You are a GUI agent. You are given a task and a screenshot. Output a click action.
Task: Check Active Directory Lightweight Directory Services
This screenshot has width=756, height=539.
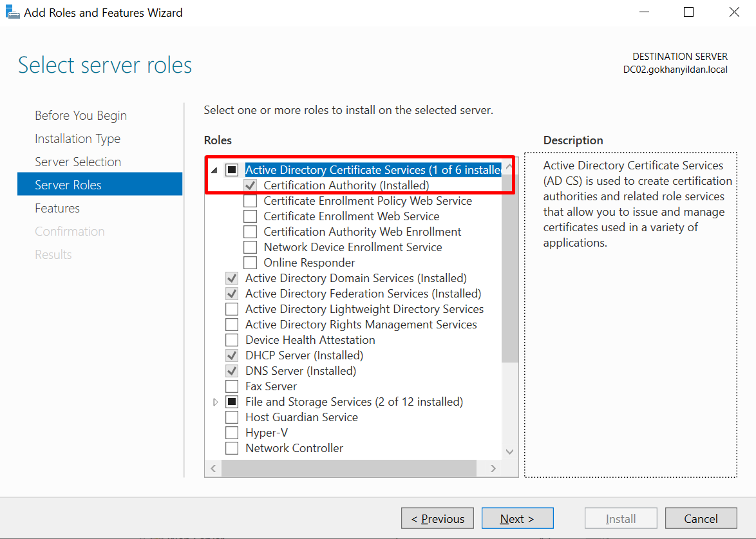coord(232,308)
